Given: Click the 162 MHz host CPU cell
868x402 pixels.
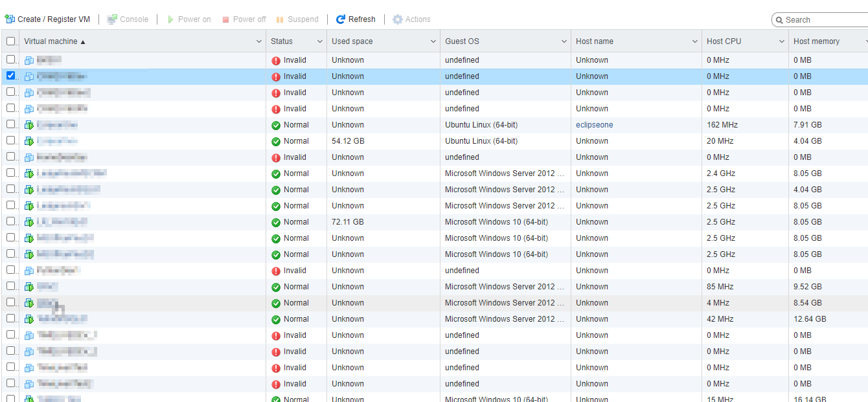Looking at the screenshot, I should click(x=722, y=125).
